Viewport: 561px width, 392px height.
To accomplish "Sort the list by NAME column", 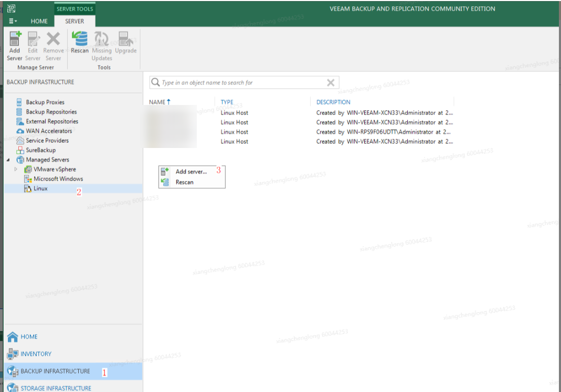I will pyautogui.click(x=157, y=102).
